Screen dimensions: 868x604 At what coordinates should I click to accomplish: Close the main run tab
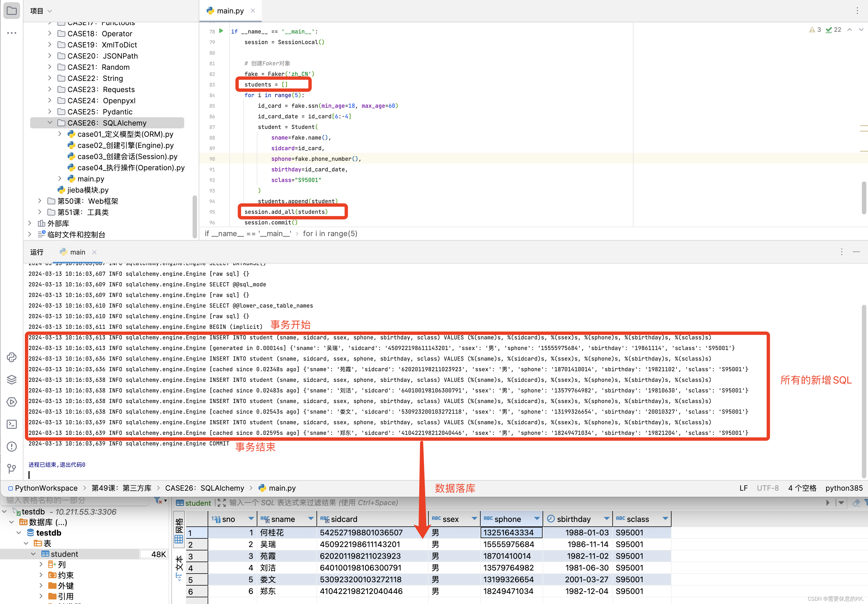click(94, 252)
